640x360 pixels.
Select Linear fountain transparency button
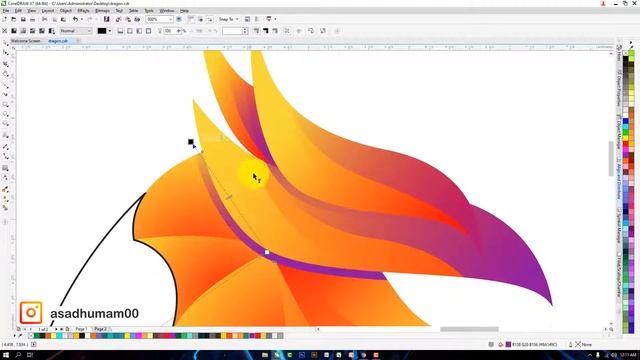(120, 31)
